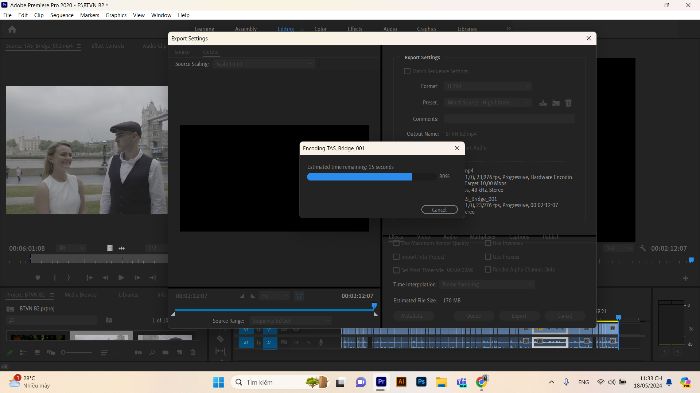Open Photoshop from the Windows taskbar
This screenshot has height=393, width=700.
pyautogui.click(x=421, y=382)
